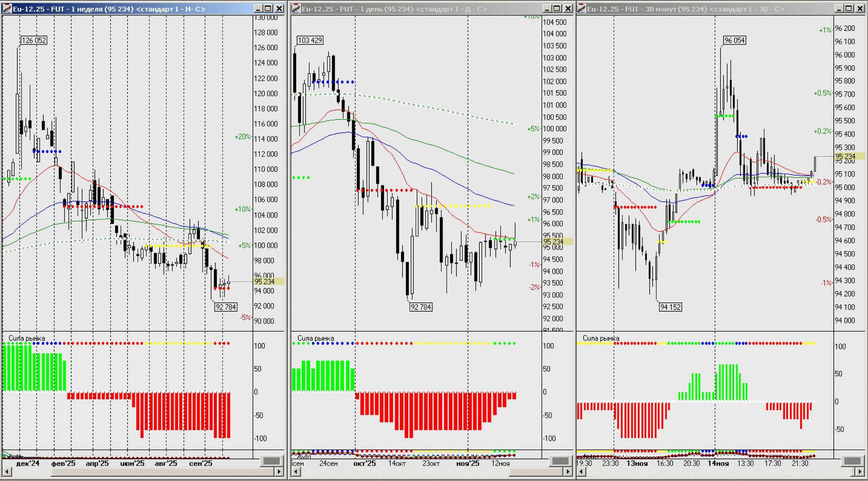868x481 pixels.
Task: Maximize the daily chart window
Action: click(557, 8)
